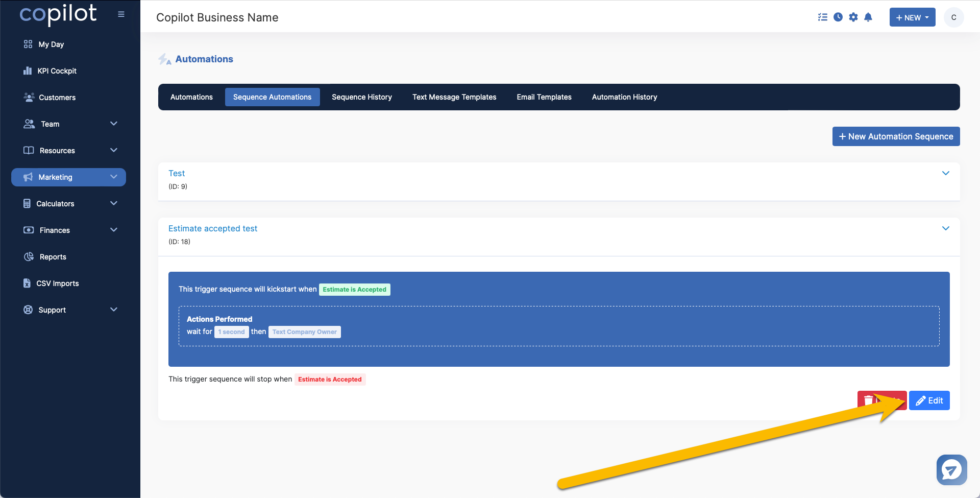Expand the Test sequence chevron
The height and width of the screenshot is (498, 980).
pyautogui.click(x=946, y=173)
